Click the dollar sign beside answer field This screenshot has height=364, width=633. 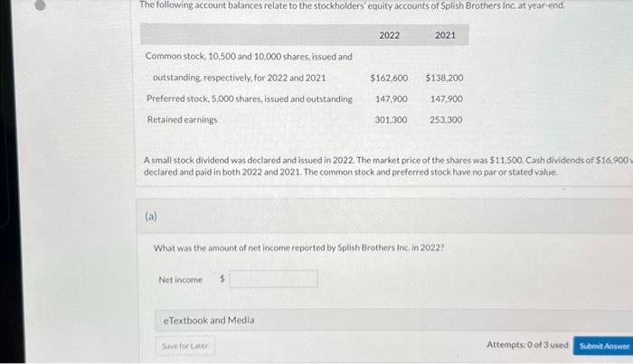click(222, 278)
